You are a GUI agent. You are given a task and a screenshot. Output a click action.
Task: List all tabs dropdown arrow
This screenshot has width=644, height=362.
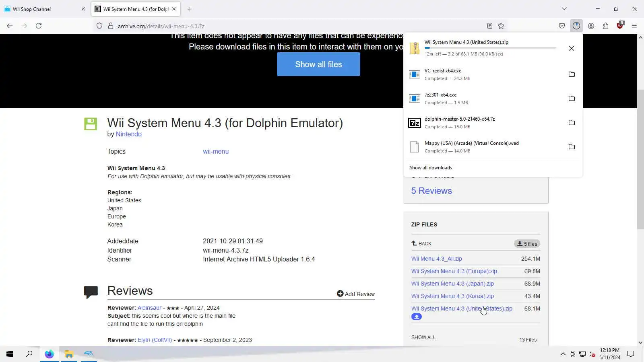pyautogui.click(x=564, y=9)
